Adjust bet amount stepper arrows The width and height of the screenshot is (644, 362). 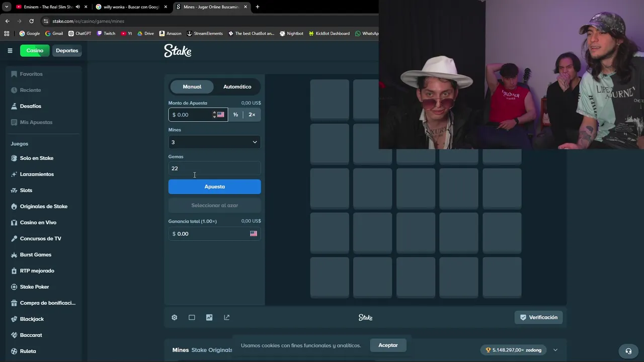(x=214, y=115)
